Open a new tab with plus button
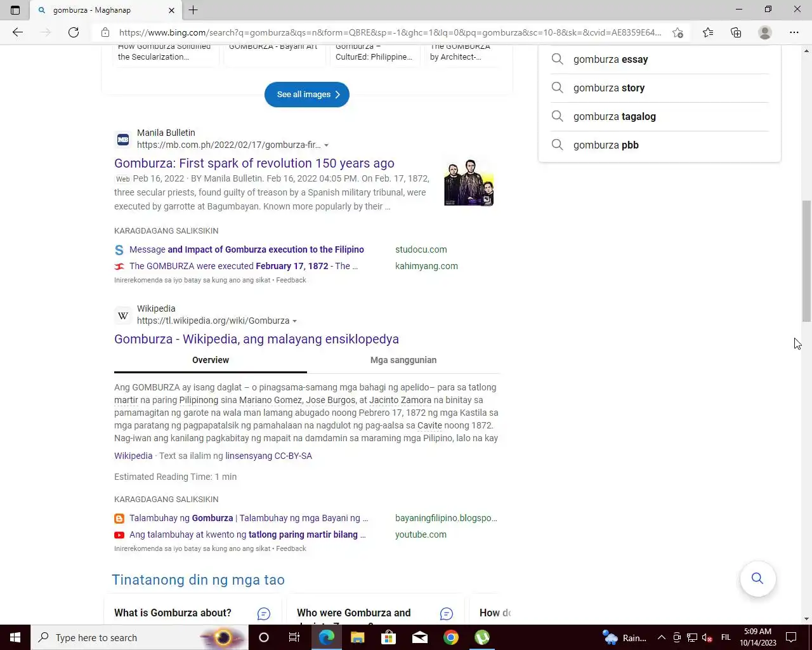 [x=193, y=10]
